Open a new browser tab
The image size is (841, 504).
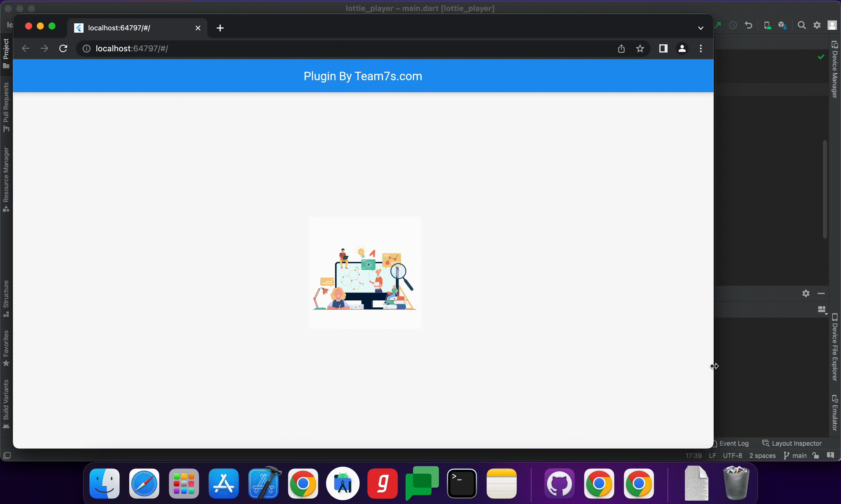pos(220,28)
